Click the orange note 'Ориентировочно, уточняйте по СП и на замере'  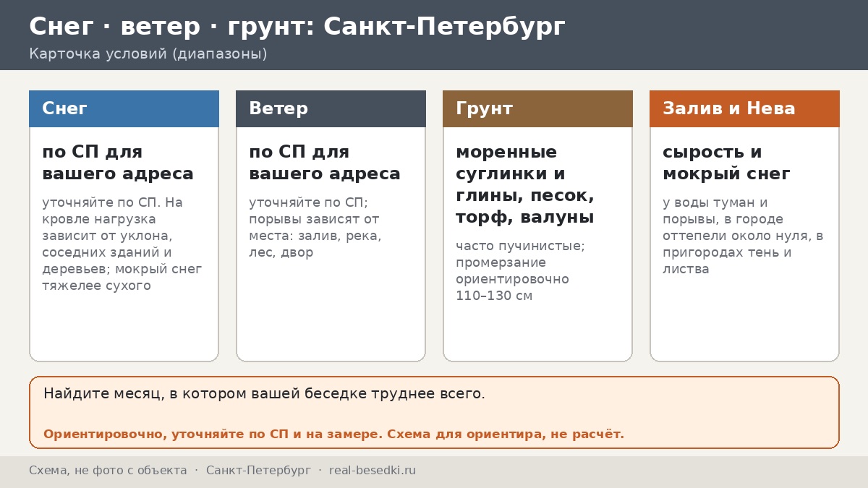(212, 435)
